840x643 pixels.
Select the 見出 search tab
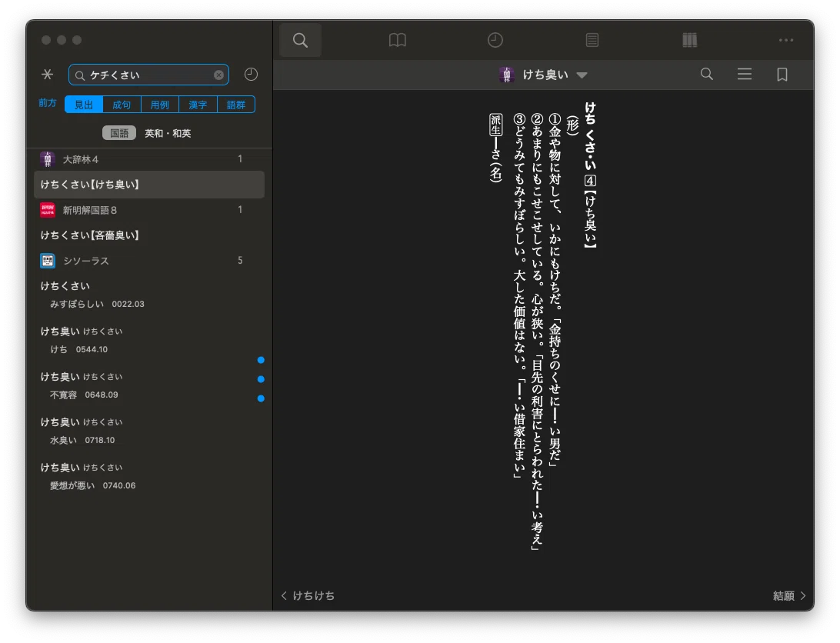[84, 105]
